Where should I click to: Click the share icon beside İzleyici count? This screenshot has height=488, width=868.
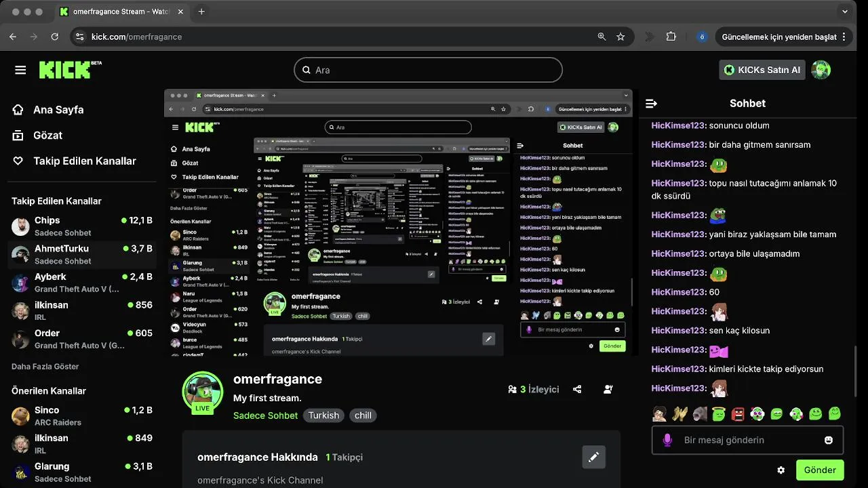point(577,389)
